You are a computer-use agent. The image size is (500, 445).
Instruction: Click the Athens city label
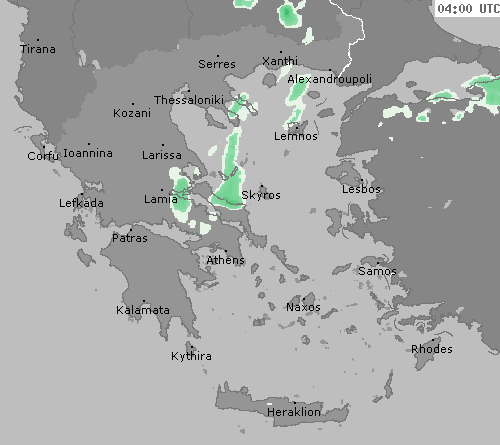[x=226, y=260]
